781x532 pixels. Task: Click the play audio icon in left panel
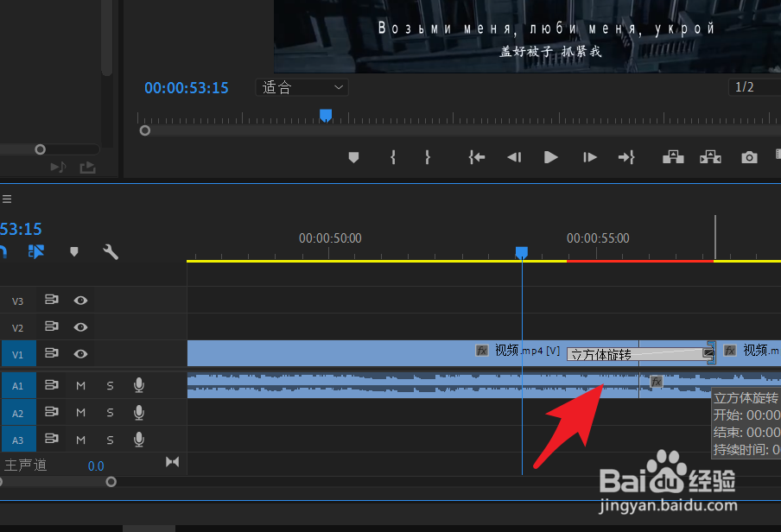click(x=58, y=168)
